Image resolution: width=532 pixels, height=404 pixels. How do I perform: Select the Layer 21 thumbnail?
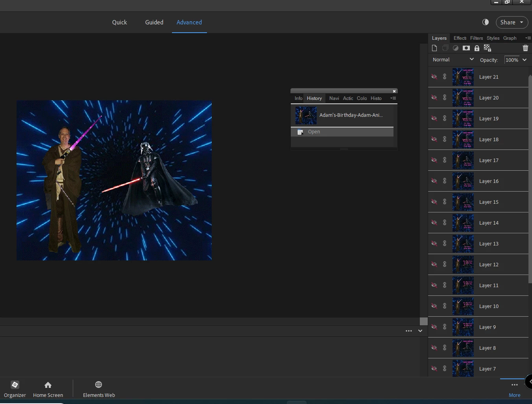tap(463, 77)
